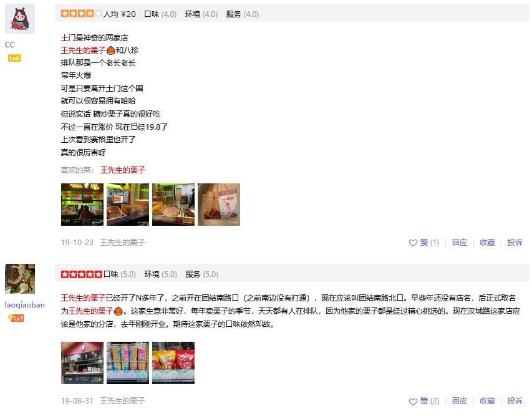Open the CC username link
The height and width of the screenshot is (416, 532).
coord(9,44)
